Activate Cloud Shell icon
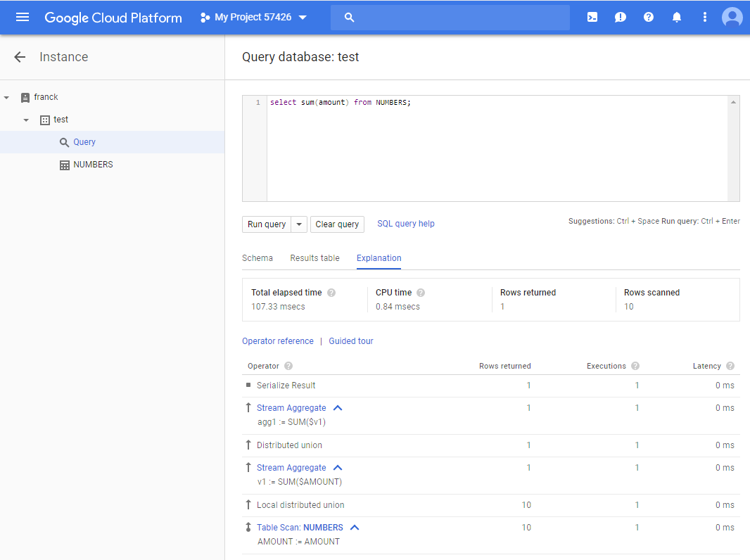This screenshot has width=750, height=560. [592, 17]
